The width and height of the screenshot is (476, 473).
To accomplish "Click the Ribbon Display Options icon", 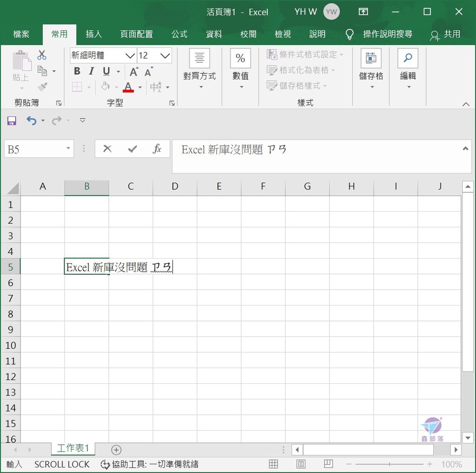I will pyautogui.click(x=364, y=12).
